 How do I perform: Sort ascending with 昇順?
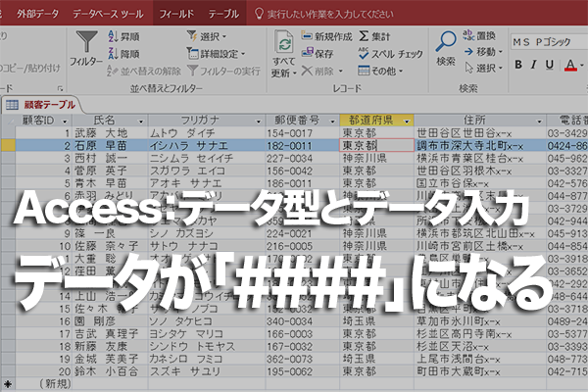coord(123,36)
